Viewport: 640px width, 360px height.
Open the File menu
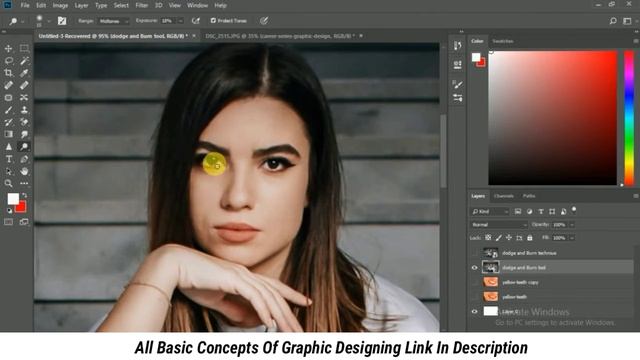point(25,6)
